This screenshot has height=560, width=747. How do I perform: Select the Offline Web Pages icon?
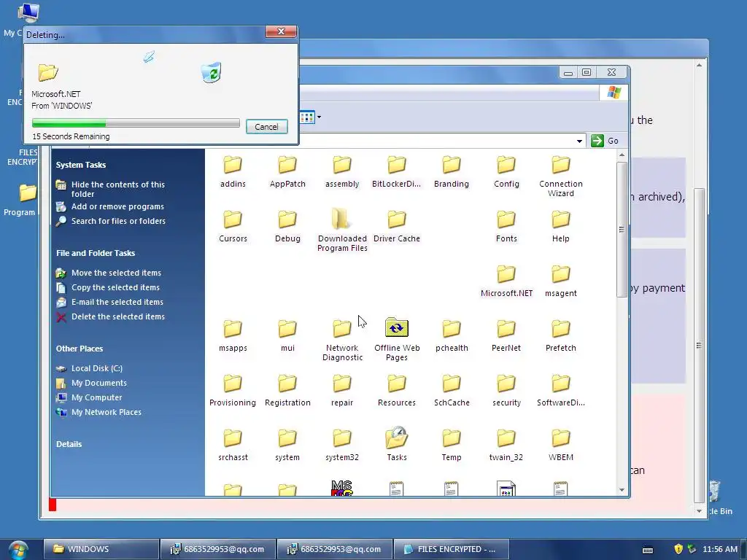(x=396, y=327)
